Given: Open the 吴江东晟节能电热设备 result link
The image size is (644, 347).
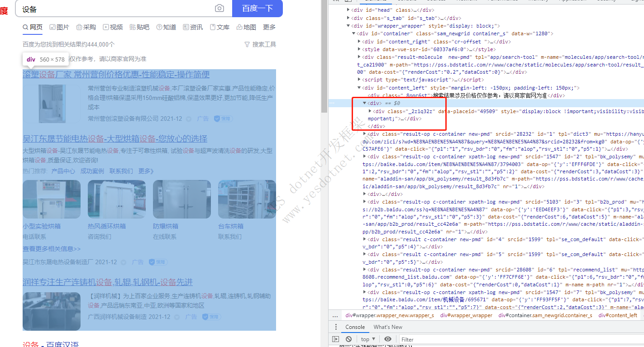Looking at the screenshot, I should point(115,138).
